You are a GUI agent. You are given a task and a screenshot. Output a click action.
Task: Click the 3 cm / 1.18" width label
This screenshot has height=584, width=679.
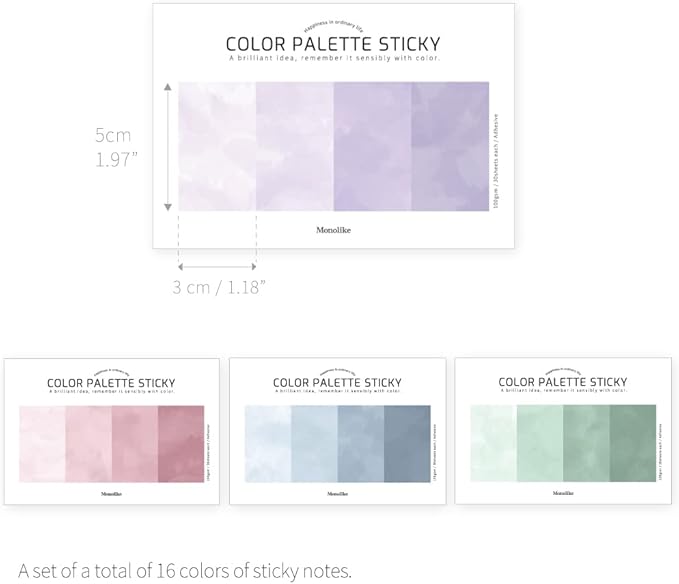click(x=219, y=288)
